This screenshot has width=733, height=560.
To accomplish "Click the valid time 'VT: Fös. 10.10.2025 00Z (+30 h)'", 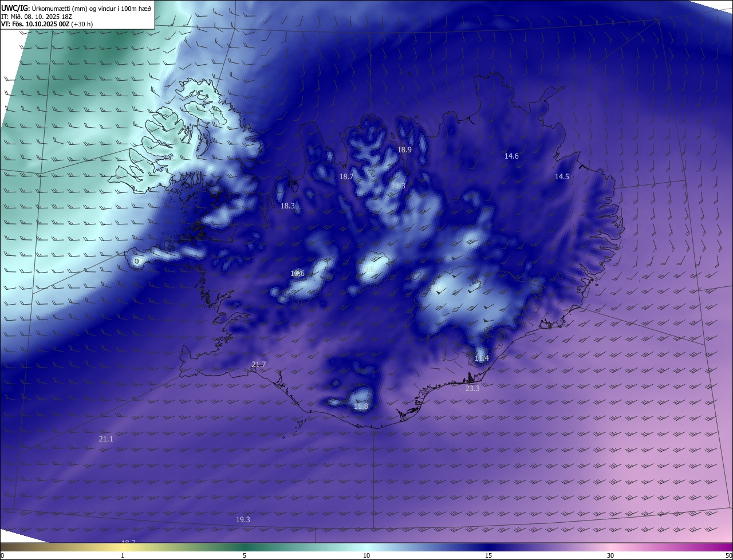I will point(47,24).
